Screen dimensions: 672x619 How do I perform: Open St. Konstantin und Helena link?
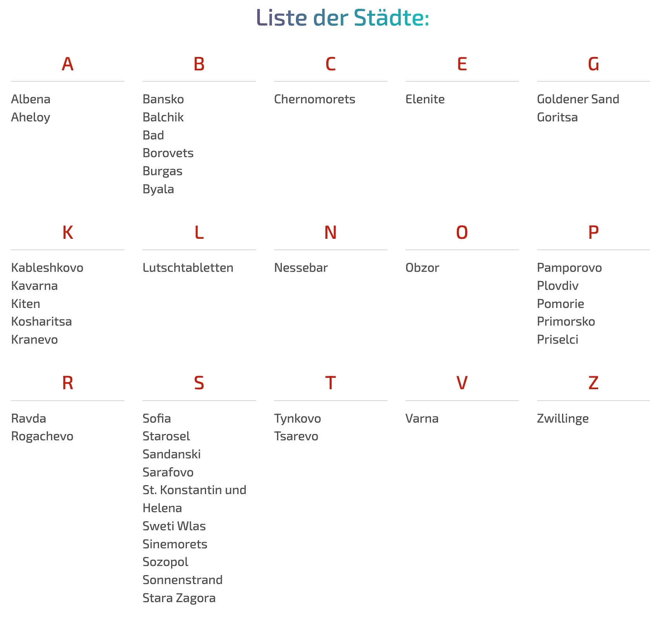[194, 490]
